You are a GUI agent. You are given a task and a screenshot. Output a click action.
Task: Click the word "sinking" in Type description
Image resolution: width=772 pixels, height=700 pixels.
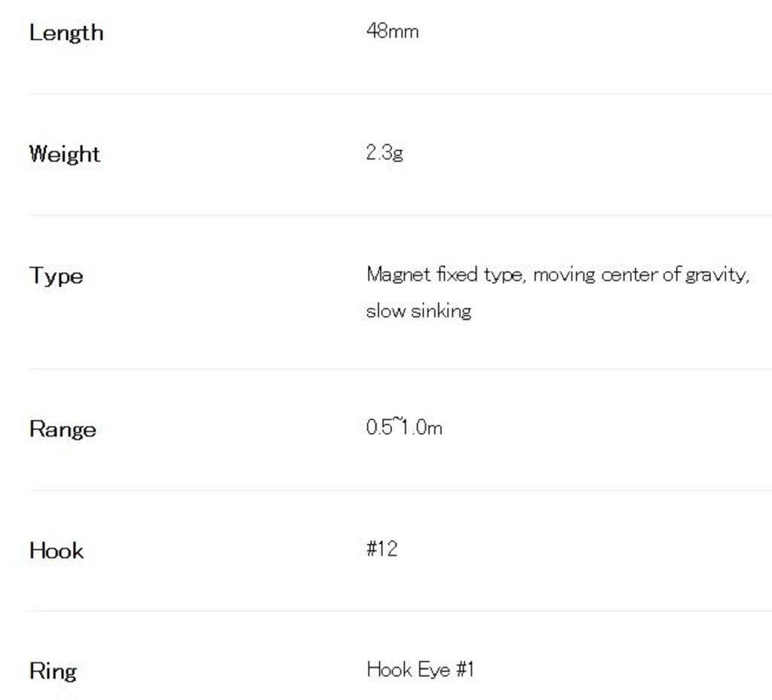click(441, 311)
